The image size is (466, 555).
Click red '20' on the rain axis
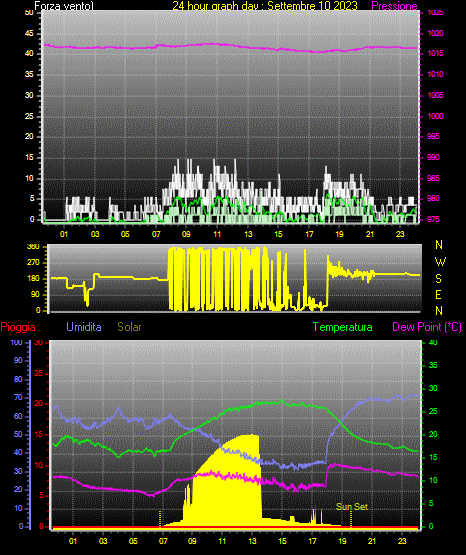click(38, 404)
